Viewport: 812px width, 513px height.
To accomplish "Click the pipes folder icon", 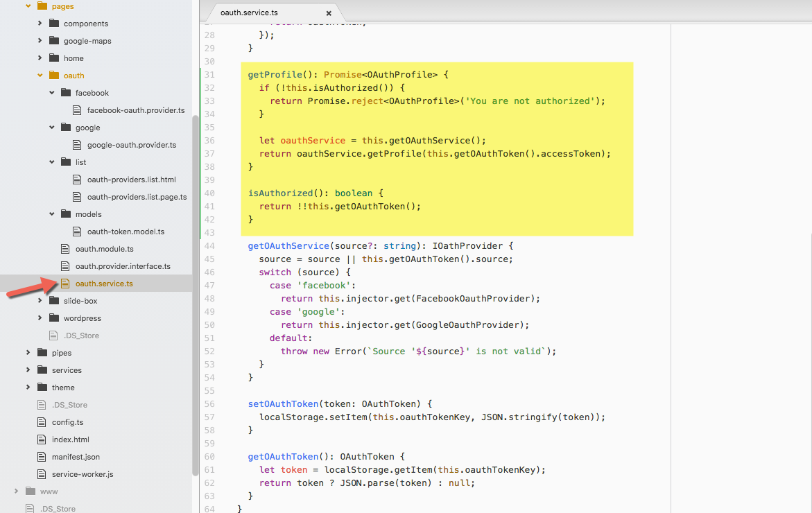I will click(x=42, y=353).
